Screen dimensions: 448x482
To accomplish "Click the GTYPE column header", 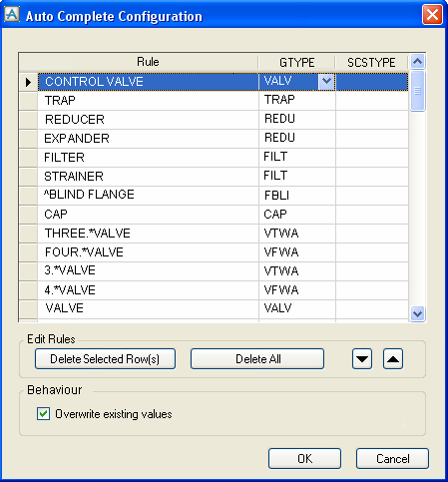I will [x=296, y=62].
